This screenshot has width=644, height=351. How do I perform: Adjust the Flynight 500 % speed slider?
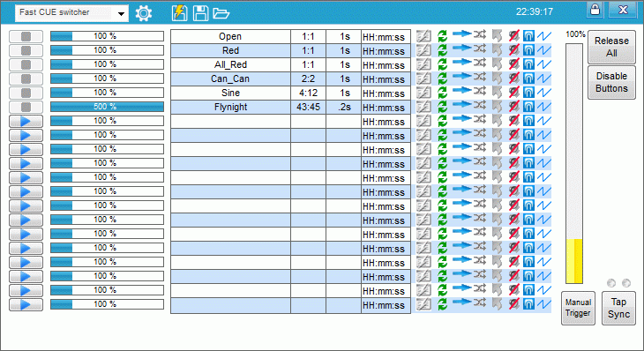107,107
